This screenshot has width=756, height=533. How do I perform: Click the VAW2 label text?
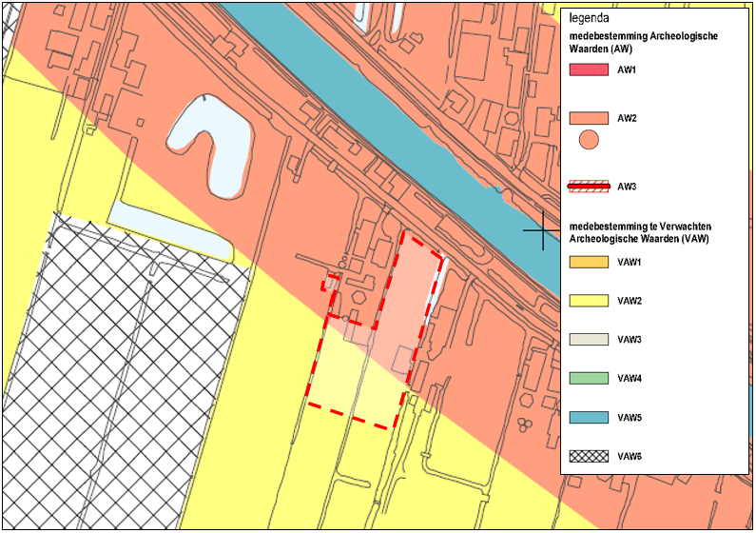(630, 301)
